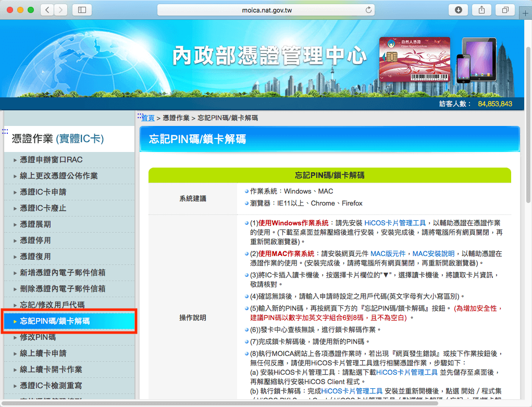This screenshot has width=532, height=407.
Task: Click the 內政部憑證管理中心 banner title
Action: 269,56
